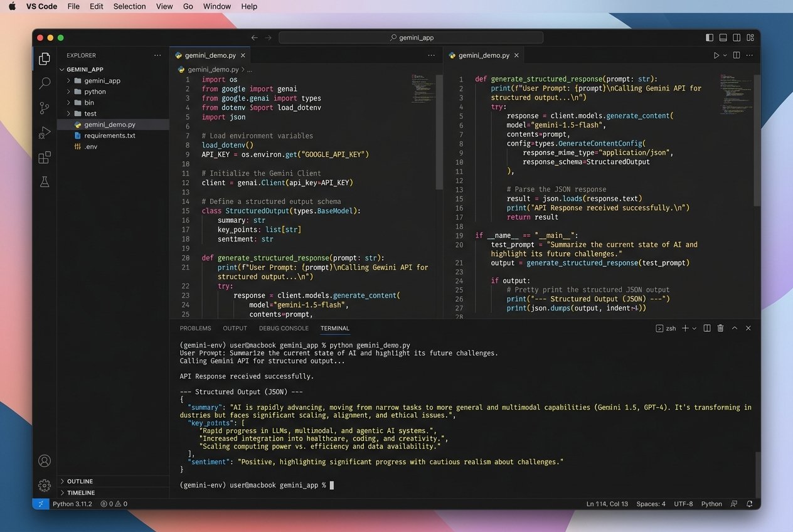793x532 pixels.
Task: Open the notifications bell in status bar
Action: [750, 504]
